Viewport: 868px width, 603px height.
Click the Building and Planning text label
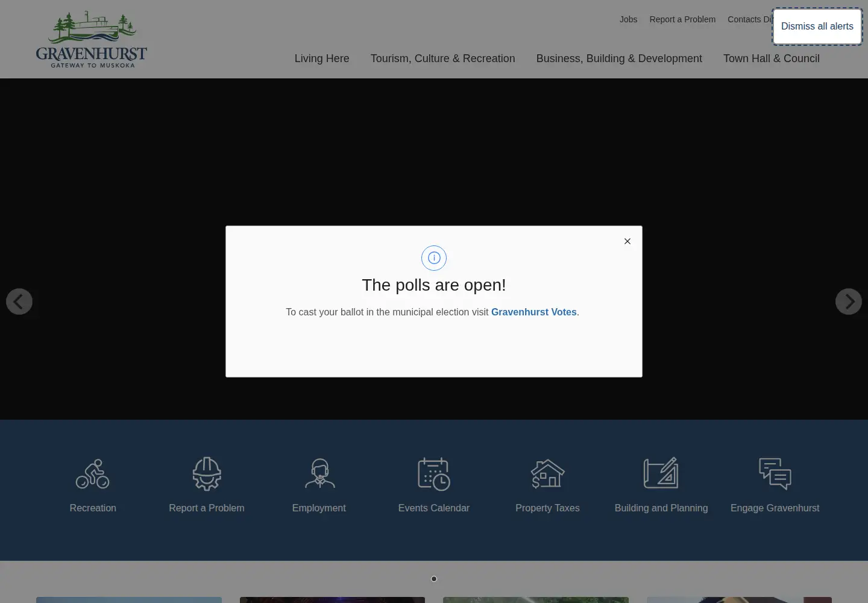[x=661, y=508]
